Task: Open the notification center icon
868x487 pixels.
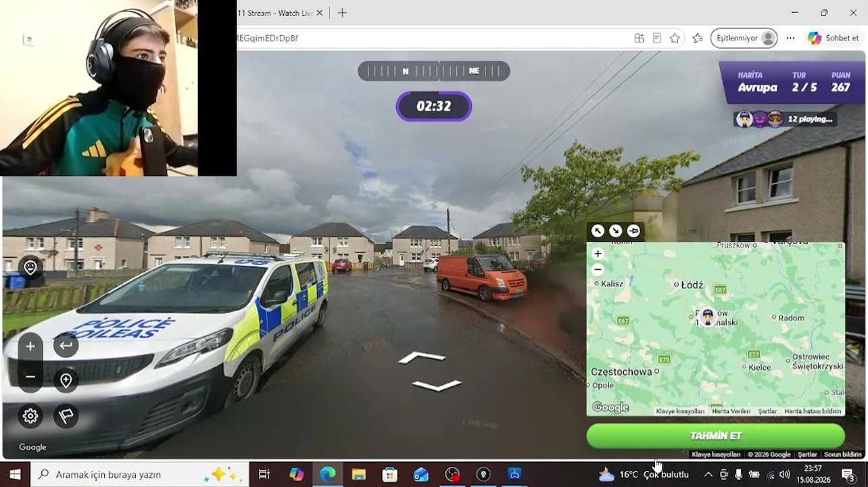Action: pos(848,474)
